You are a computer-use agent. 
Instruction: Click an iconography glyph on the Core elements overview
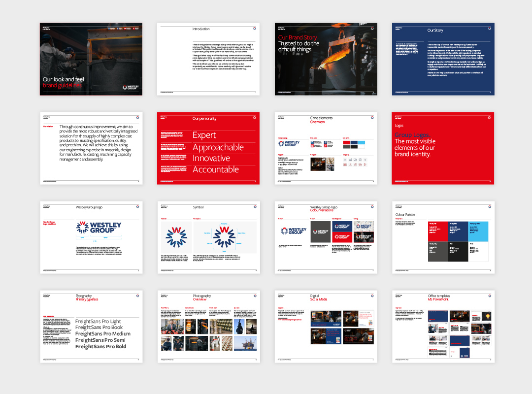click(x=345, y=160)
